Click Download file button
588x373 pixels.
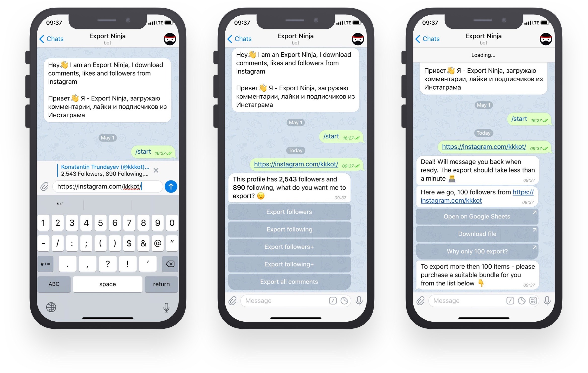476,234
